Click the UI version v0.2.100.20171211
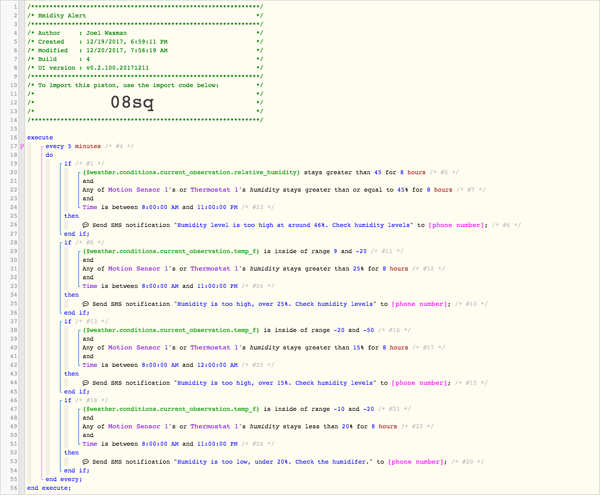The height and width of the screenshot is (499, 604). pos(117,68)
